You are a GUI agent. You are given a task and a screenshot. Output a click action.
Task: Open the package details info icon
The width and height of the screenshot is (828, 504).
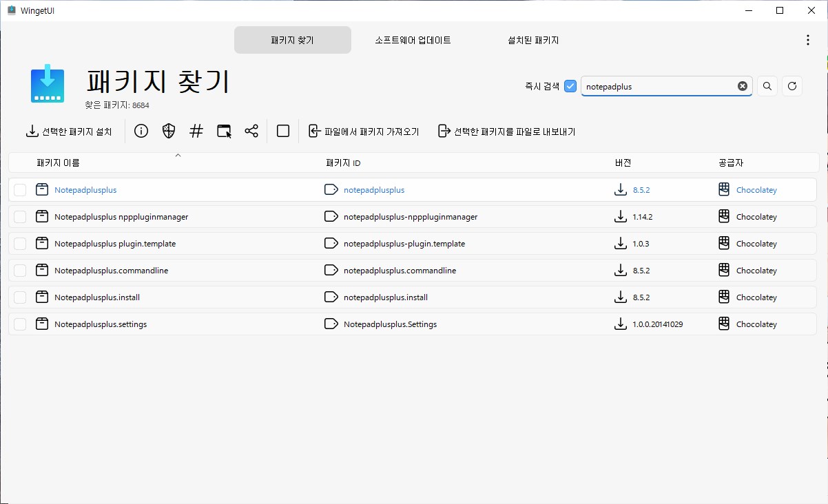(x=141, y=130)
